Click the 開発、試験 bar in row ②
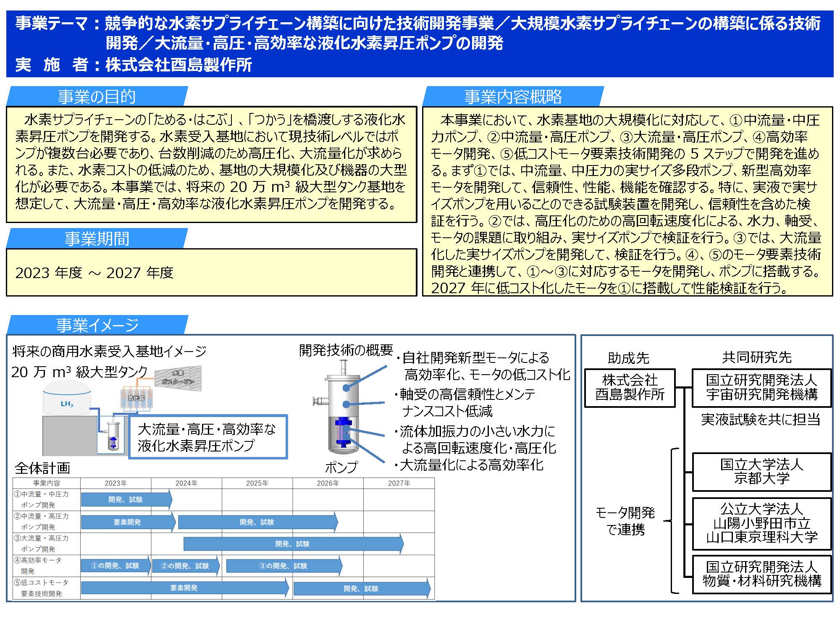Image resolution: width=840 pixels, height=630 pixels. coord(258,522)
